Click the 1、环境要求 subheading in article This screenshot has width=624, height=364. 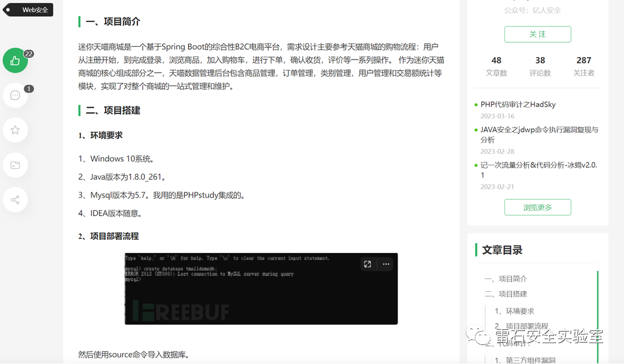(x=101, y=135)
